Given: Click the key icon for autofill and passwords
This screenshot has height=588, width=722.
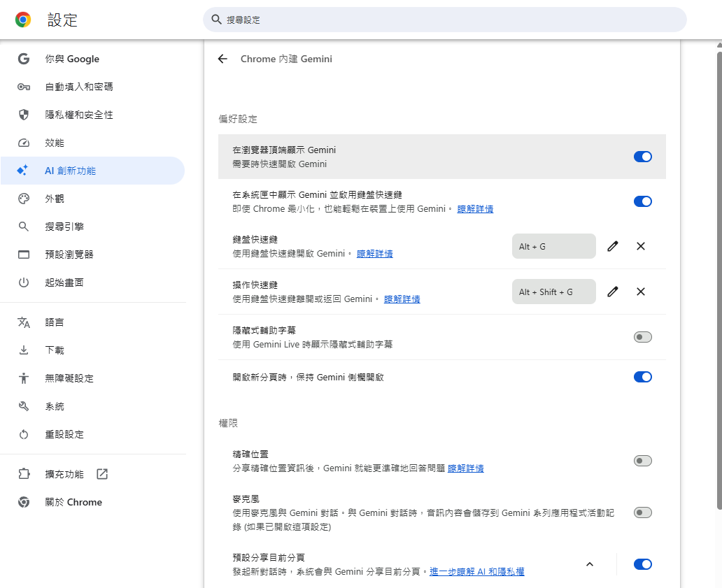Looking at the screenshot, I should point(24,87).
